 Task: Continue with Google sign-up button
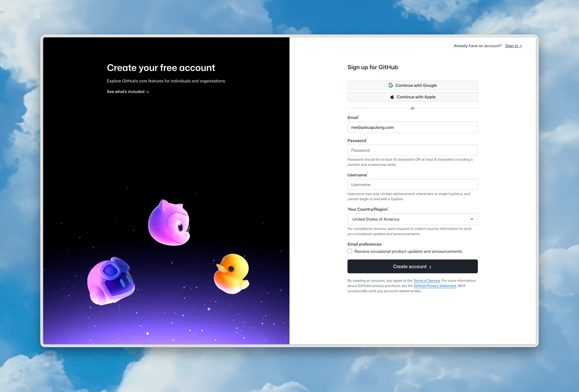point(413,85)
